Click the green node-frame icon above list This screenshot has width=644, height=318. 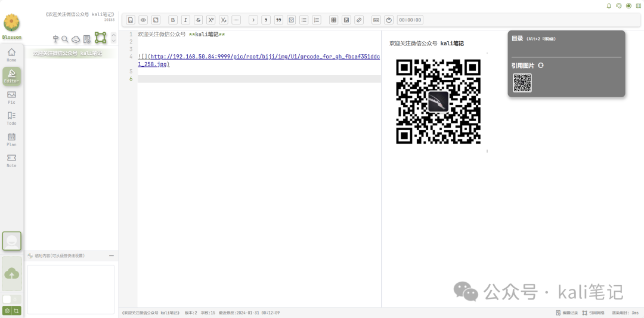101,38
